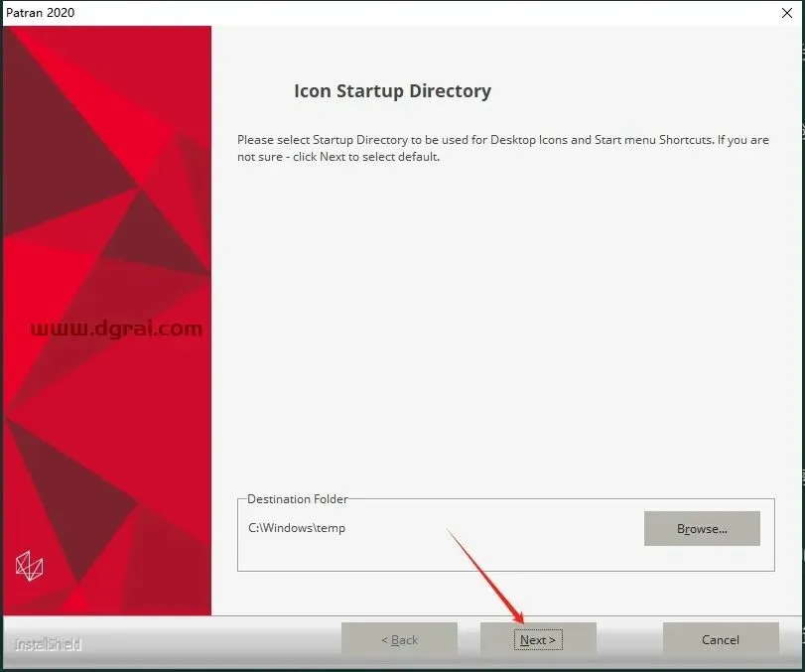Click the InstallShield brand text
The height and width of the screenshot is (672, 805).
coord(48,644)
